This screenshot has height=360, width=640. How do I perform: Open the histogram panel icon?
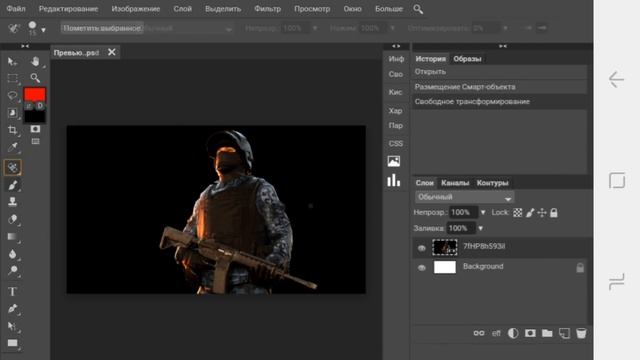394,180
